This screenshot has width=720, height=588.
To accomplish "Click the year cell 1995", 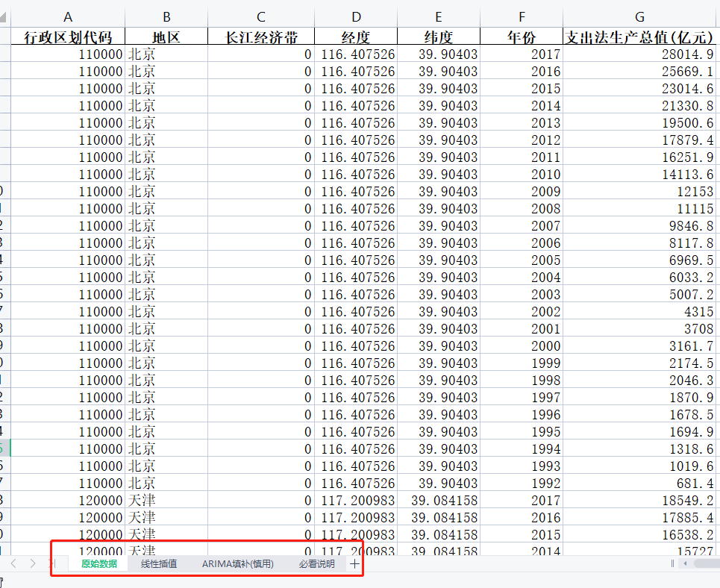I will point(522,431).
